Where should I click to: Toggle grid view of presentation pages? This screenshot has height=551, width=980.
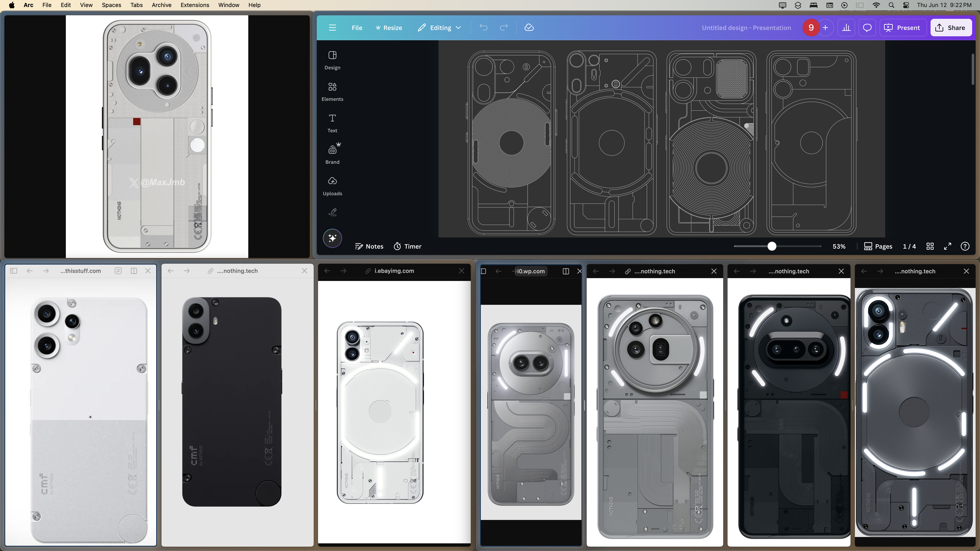coord(930,246)
